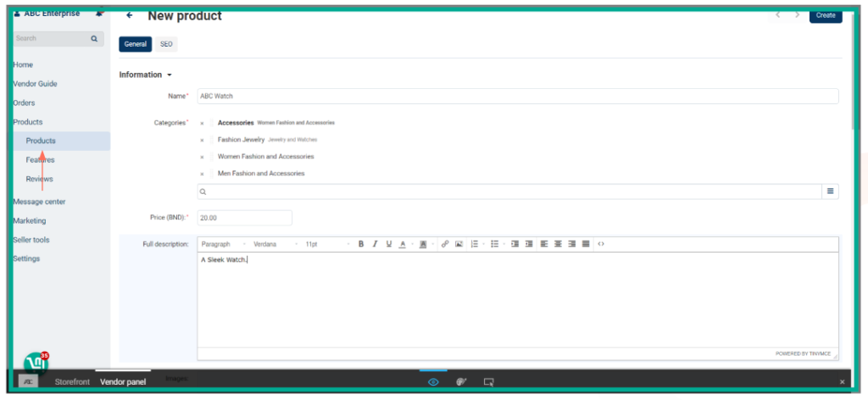Open the 11pt font size dropdown
868x400 pixels.
coord(326,244)
